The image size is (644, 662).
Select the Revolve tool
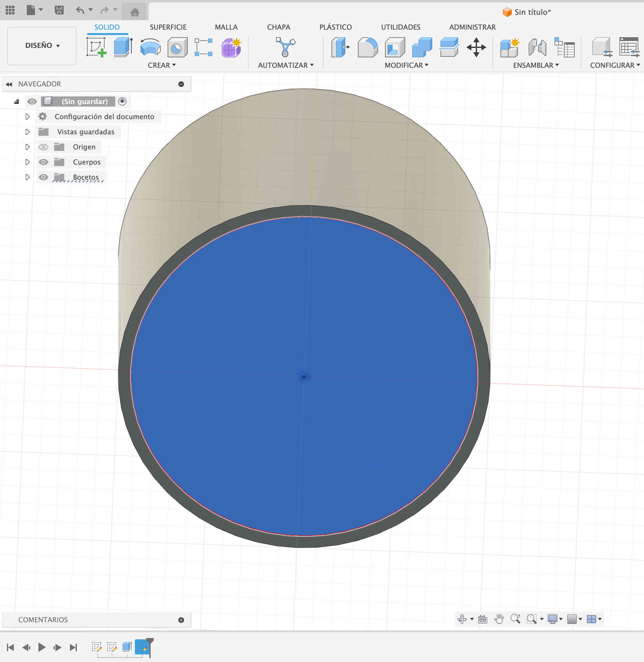click(x=150, y=47)
